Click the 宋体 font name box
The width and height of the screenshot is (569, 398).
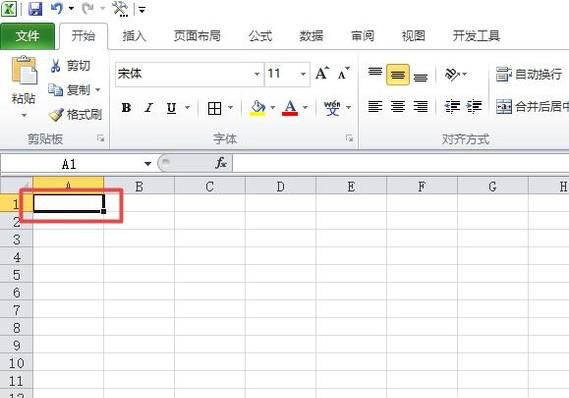click(184, 74)
